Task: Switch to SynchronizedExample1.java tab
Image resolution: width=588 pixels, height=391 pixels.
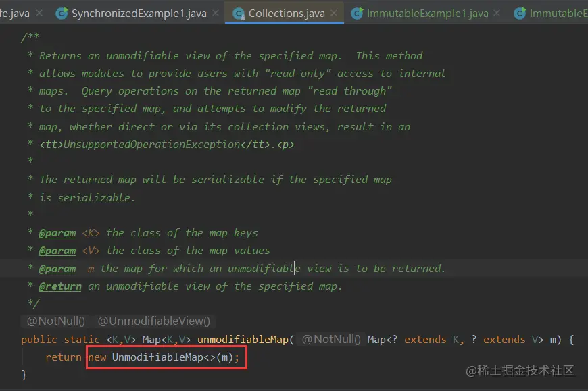Action: [x=139, y=14]
